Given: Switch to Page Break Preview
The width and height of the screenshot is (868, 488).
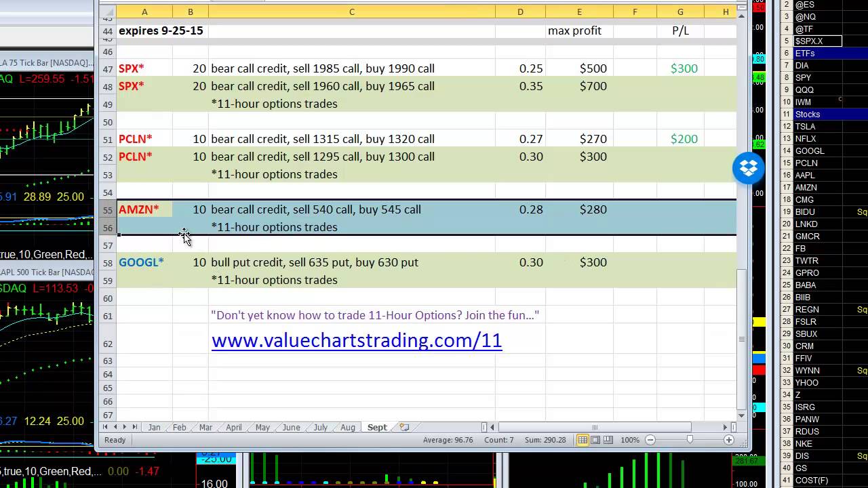Looking at the screenshot, I should tap(608, 440).
